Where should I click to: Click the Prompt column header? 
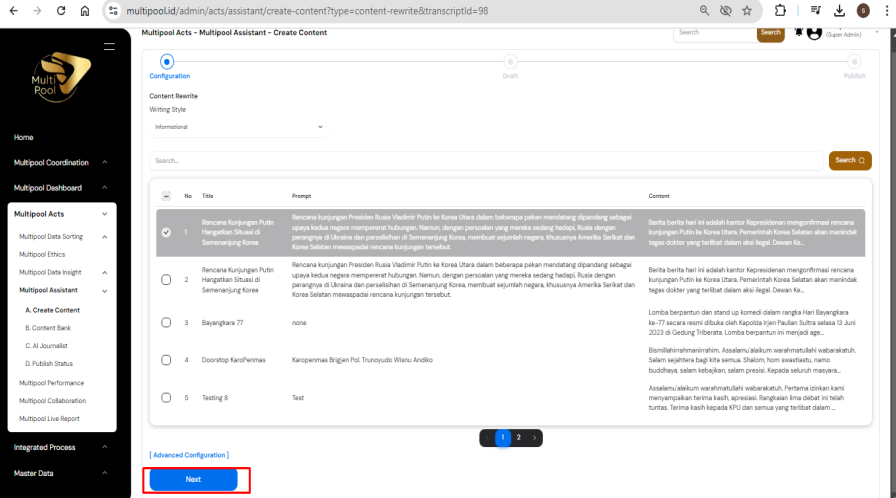click(x=301, y=196)
